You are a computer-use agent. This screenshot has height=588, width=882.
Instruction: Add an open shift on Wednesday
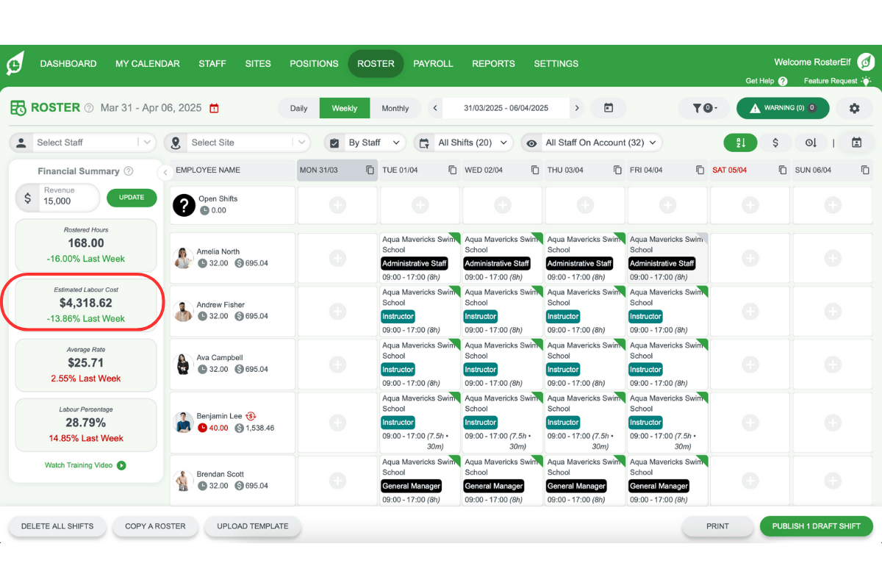503,205
